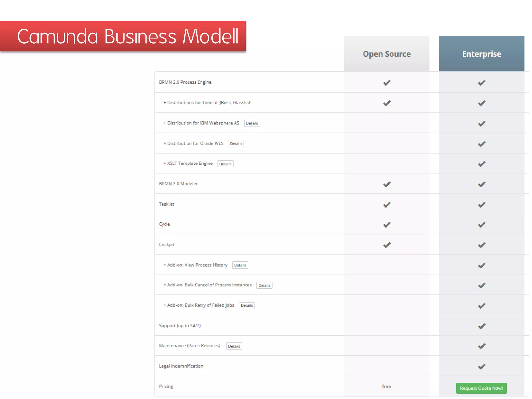This screenshot has height=399, width=532.
Task: Click the Maintenance (Patch Releases) label
Action: [x=190, y=345]
